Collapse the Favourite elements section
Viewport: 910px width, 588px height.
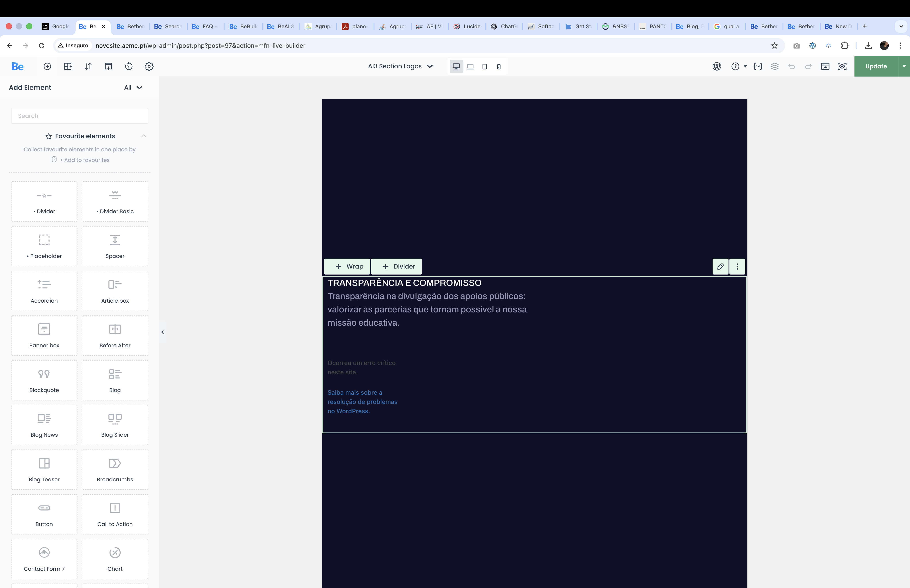tap(144, 136)
